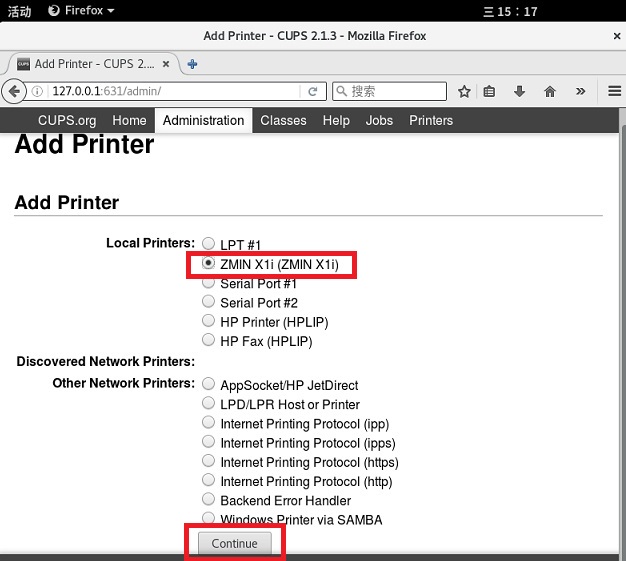This screenshot has width=626, height=561.
Task: Close the Firefox window
Action: coord(617,36)
